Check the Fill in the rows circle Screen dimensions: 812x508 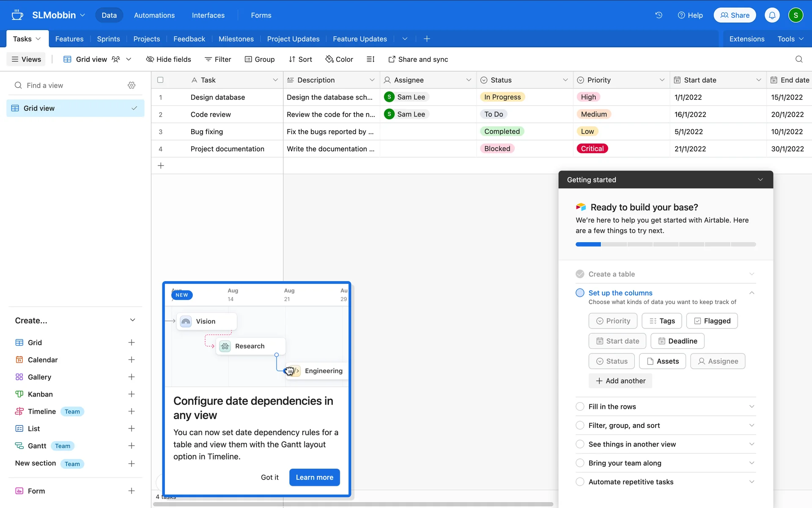pyautogui.click(x=580, y=406)
